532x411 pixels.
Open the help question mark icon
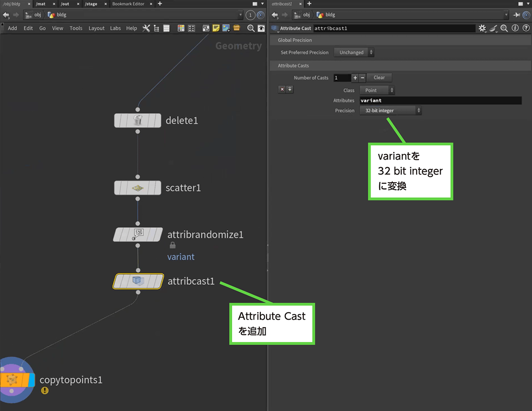(526, 28)
